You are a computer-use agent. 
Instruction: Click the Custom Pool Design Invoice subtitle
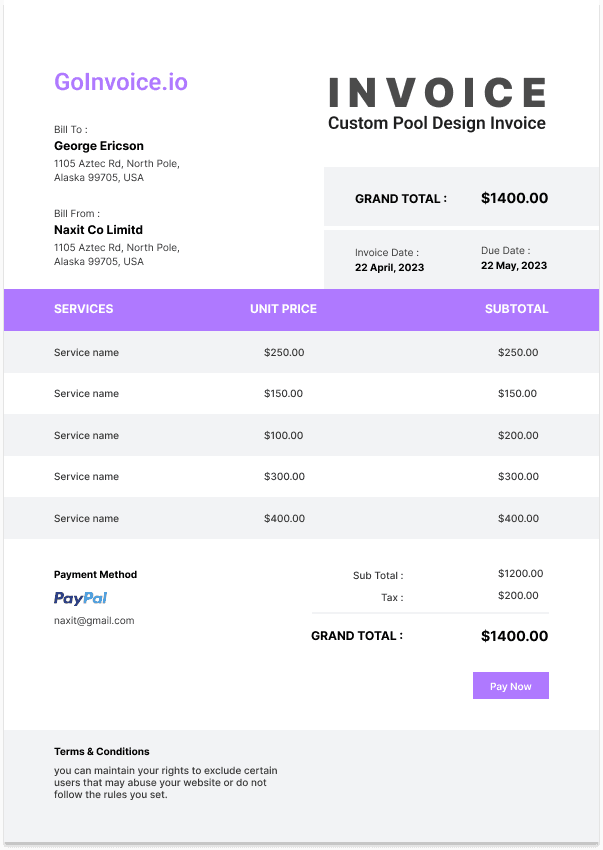click(x=437, y=123)
